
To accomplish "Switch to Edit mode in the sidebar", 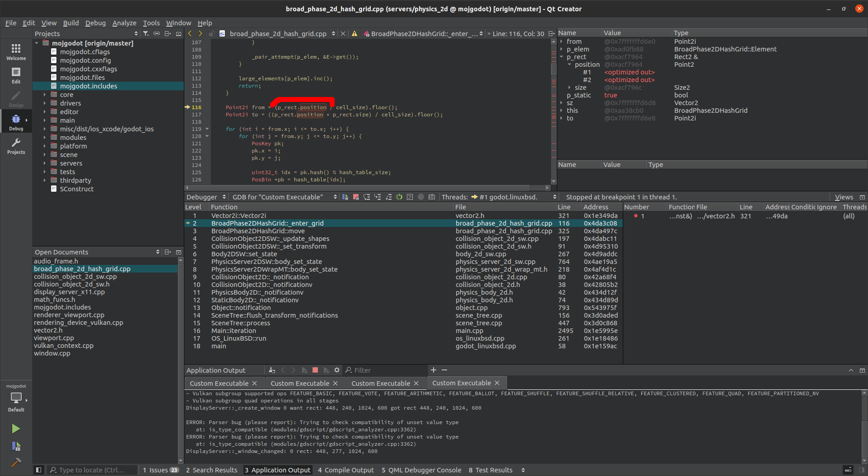I will pos(16,74).
